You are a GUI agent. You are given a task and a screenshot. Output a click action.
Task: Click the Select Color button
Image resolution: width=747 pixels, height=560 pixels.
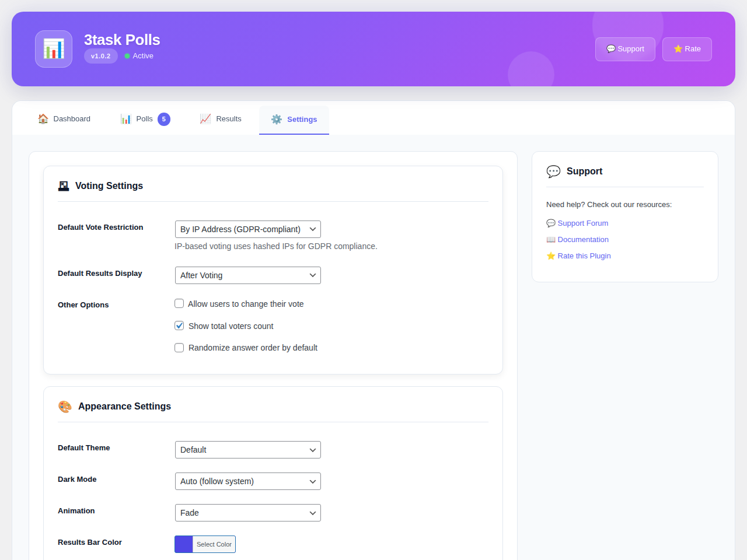point(214,544)
